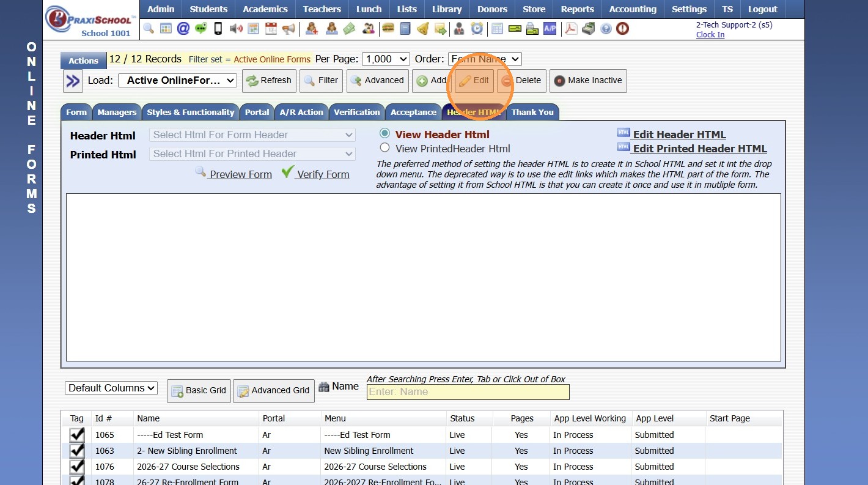
Task: Click the Name search input field
Action: click(x=468, y=392)
